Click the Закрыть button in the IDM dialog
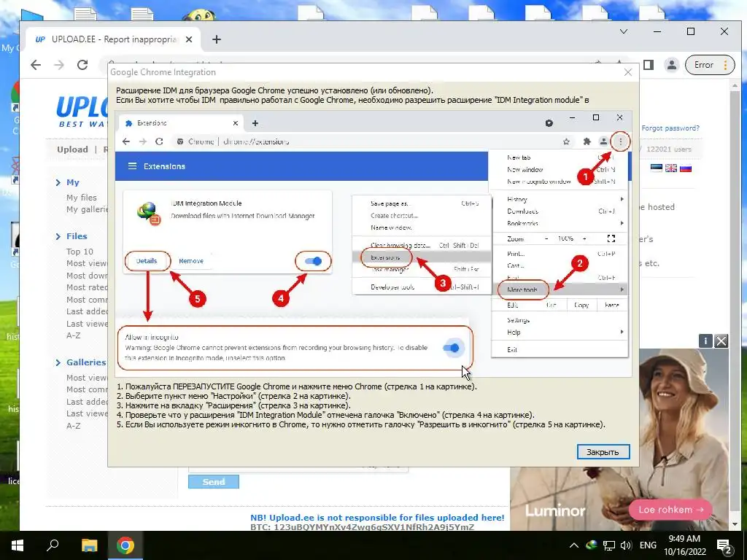Image resolution: width=747 pixels, height=560 pixels. coord(603,452)
